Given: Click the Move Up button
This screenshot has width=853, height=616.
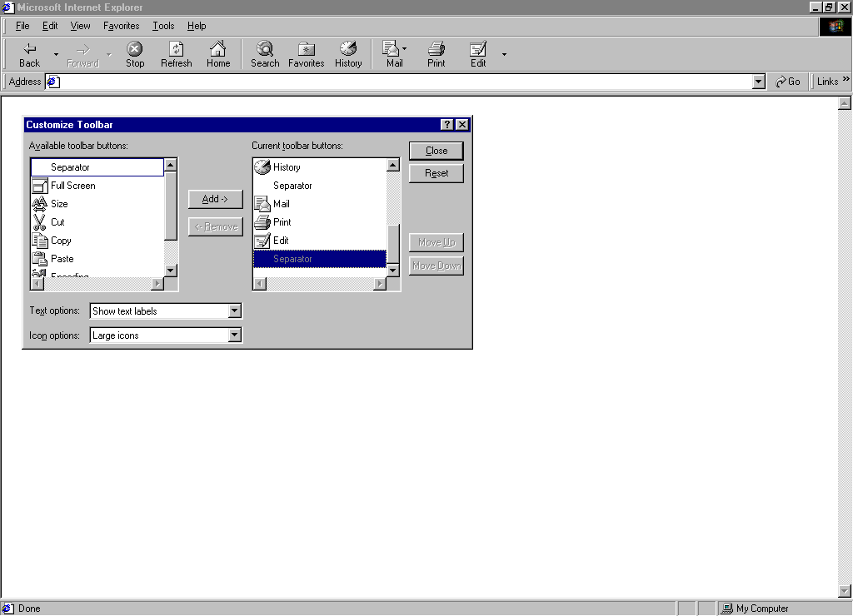Looking at the screenshot, I should tap(436, 242).
